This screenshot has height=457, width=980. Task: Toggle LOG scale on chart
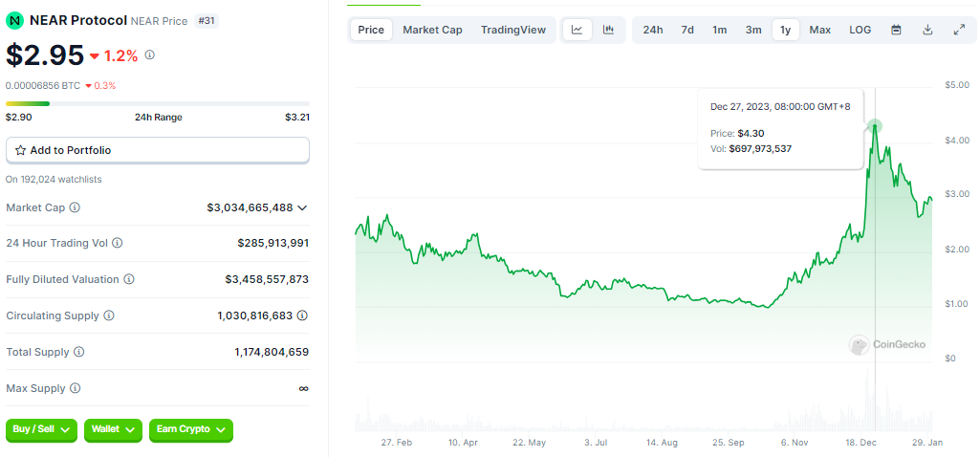point(860,30)
